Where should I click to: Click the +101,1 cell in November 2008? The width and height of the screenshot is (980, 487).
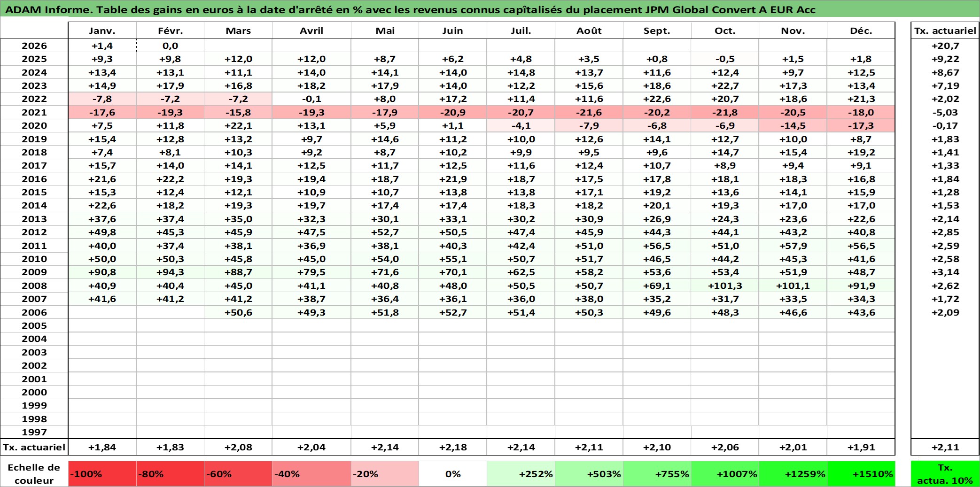(x=793, y=286)
